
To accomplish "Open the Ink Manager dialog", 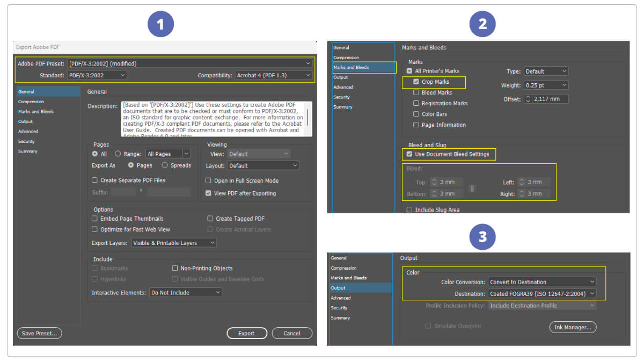I will tap(573, 327).
